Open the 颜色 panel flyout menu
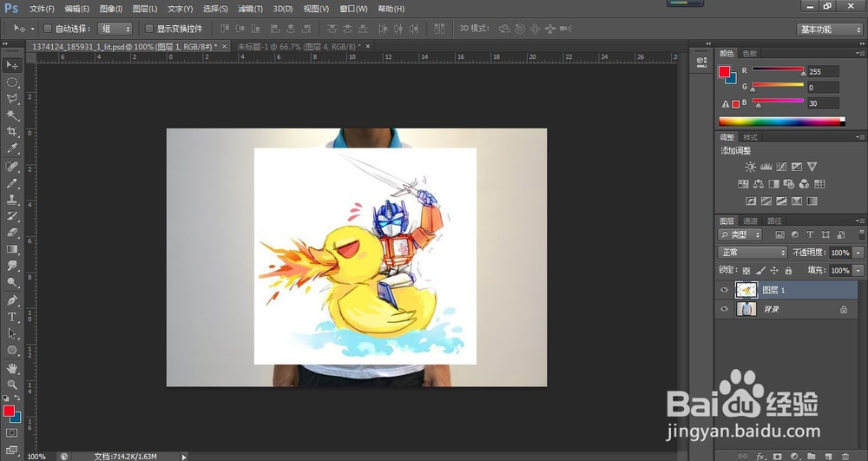The image size is (868, 461). pos(859,53)
